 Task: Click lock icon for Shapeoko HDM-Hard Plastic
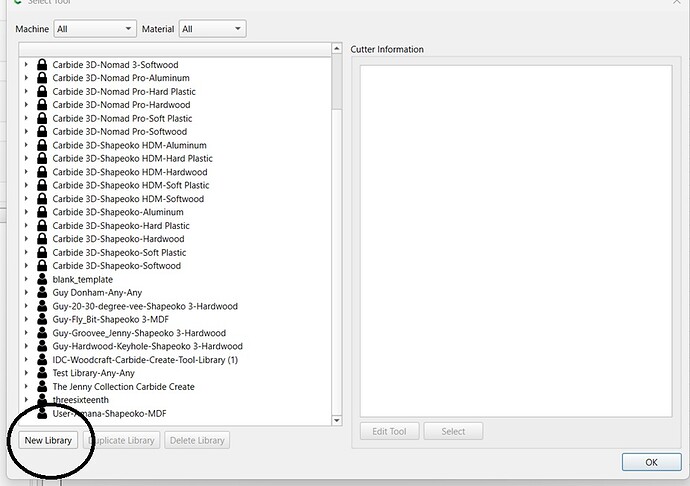(x=42, y=158)
